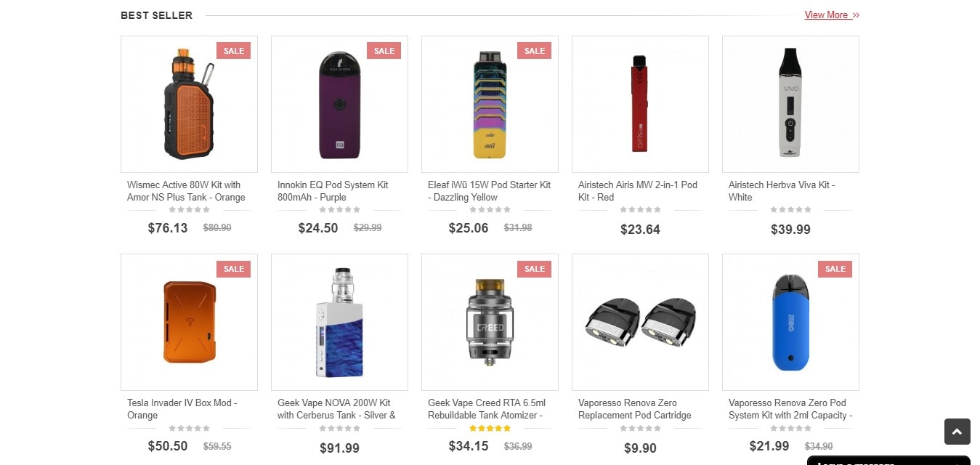Click the SALE badge on Innokin EQ Pod
The height and width of the screenshot is (465, 980).
tap(384, 51)
